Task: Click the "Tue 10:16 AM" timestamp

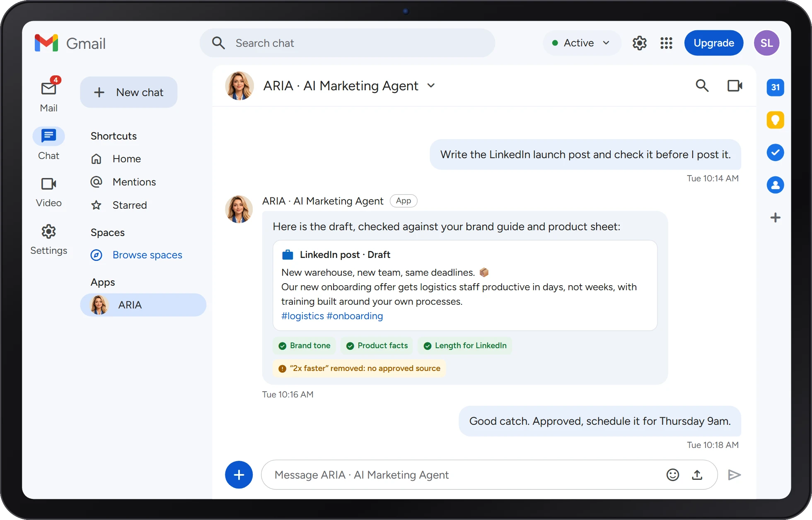Action: (288, 395)
